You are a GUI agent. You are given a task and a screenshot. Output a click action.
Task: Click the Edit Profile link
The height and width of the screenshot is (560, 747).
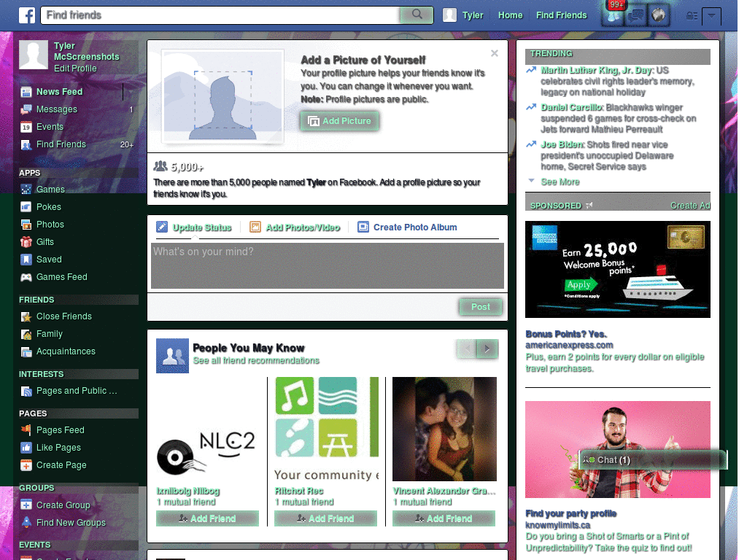pos(75,69)
